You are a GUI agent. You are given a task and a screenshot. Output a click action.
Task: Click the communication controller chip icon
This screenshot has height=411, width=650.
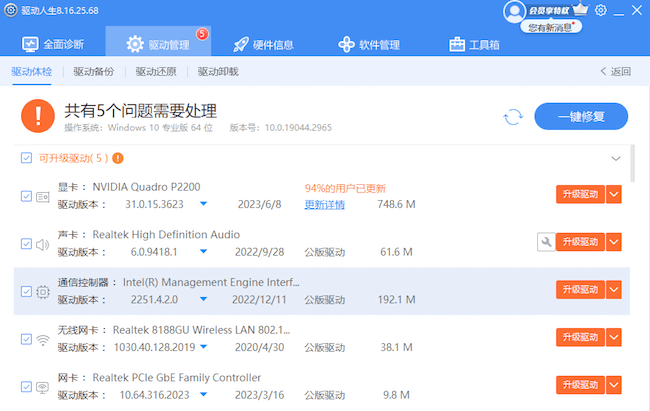pyautogui.click(x=43, y=292)
